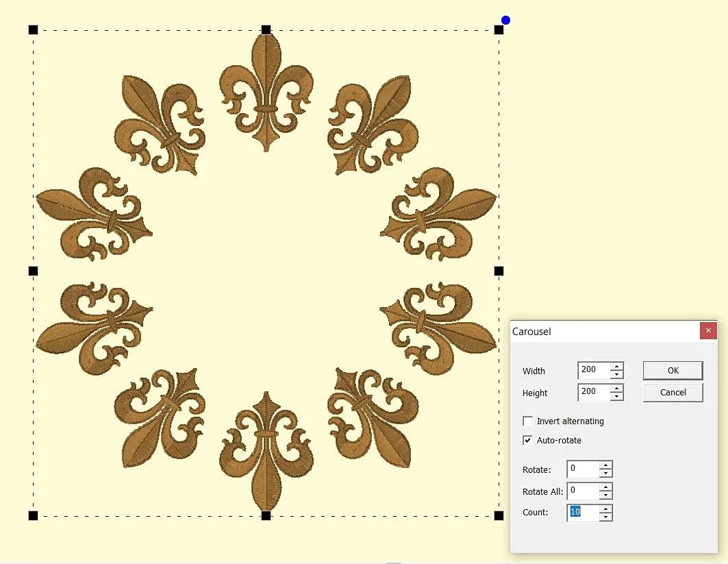Increase the Width value using its up arrow
Viewport: 728px width, 564px height.
617,366
